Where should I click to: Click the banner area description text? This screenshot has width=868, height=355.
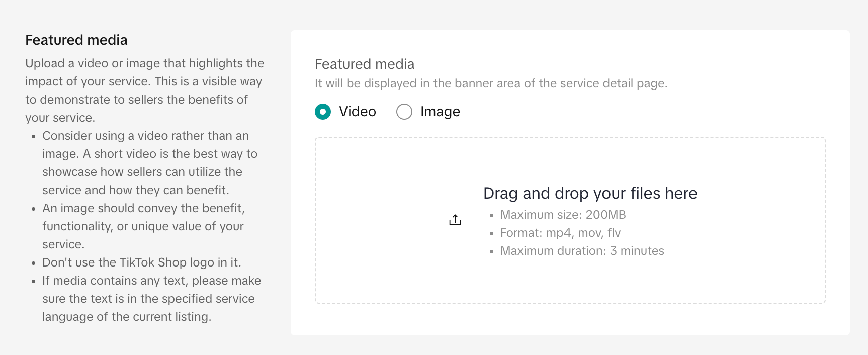pyautogui.click(x=491, y=83)
